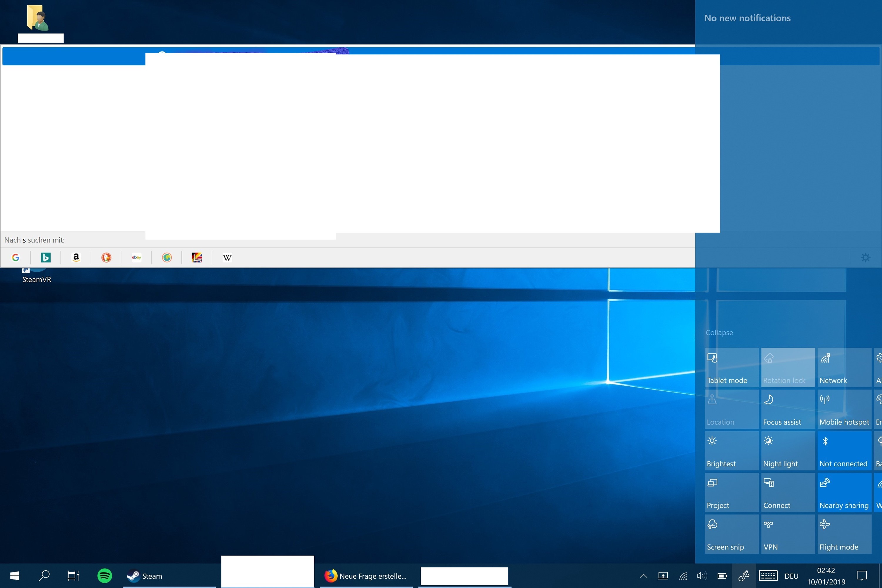Click the 'Nach s suchen mit:' label
Screen dimensions: 882x588
[34, 240]
